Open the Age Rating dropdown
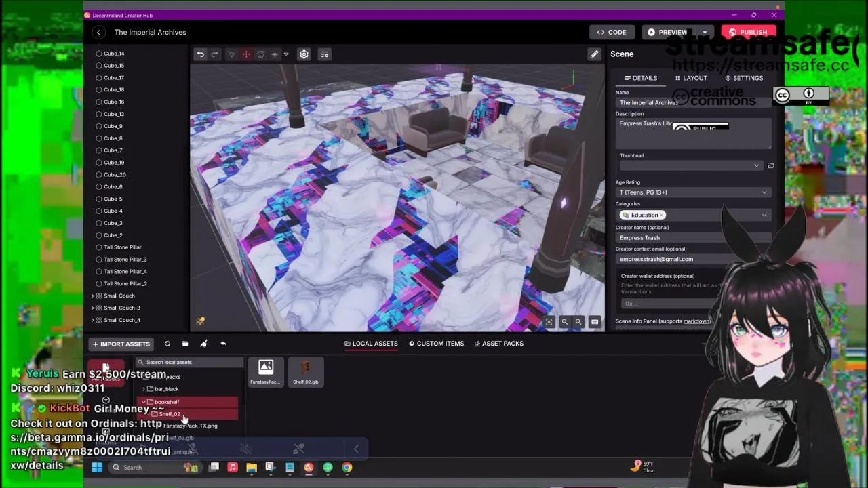The image size is (868, 488). 693,192
